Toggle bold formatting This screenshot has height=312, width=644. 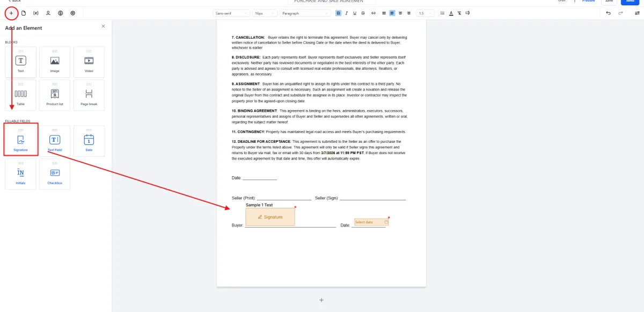339,13
